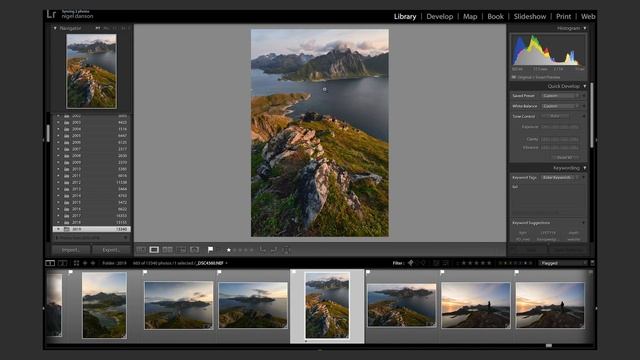Switch to the Print module

[x=563, y=17]
